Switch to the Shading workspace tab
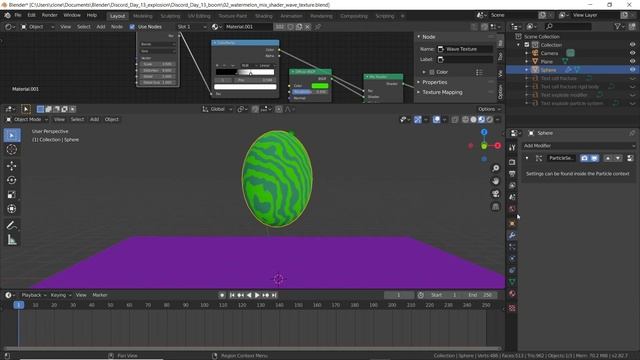 point(264,16)
